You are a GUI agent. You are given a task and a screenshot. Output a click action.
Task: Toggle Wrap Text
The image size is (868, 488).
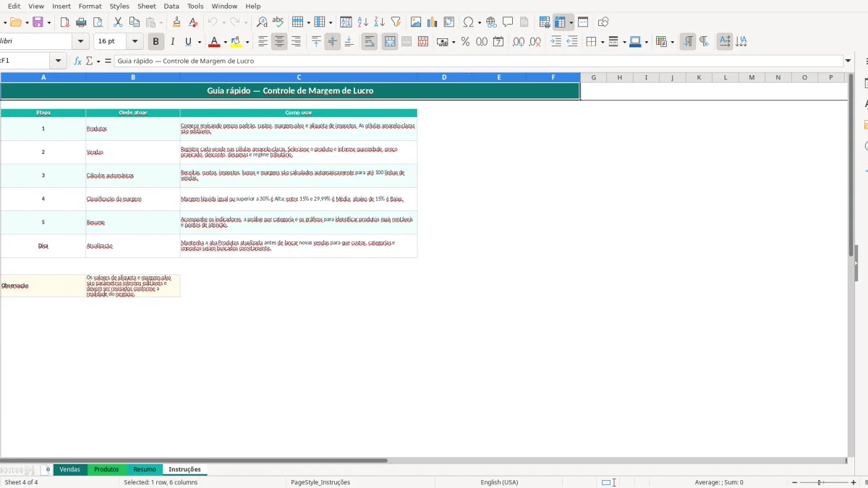(x=370, y=42)
